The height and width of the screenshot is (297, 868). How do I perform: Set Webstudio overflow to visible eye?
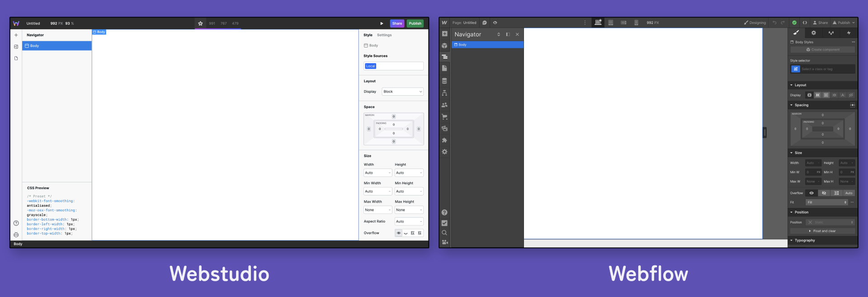[x=399, y=233]
